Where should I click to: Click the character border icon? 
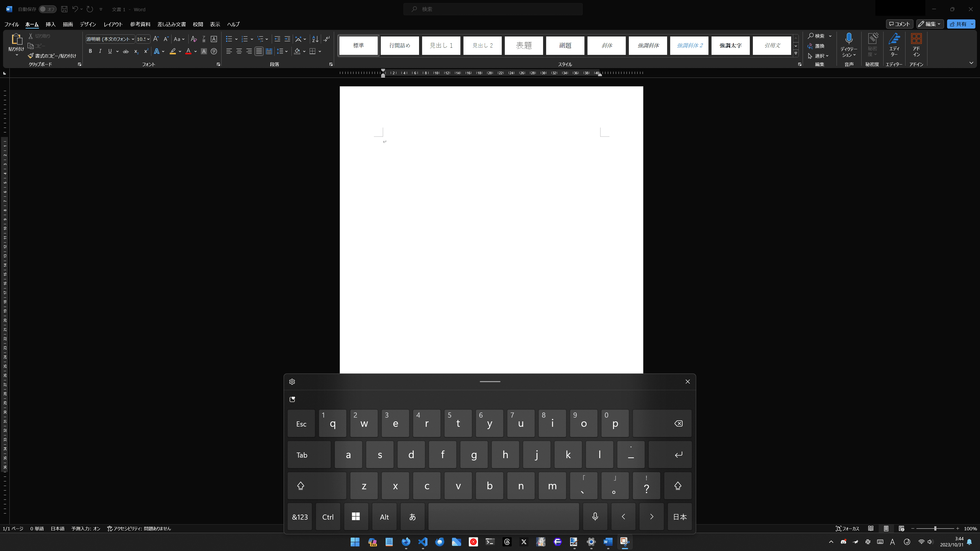214,39
